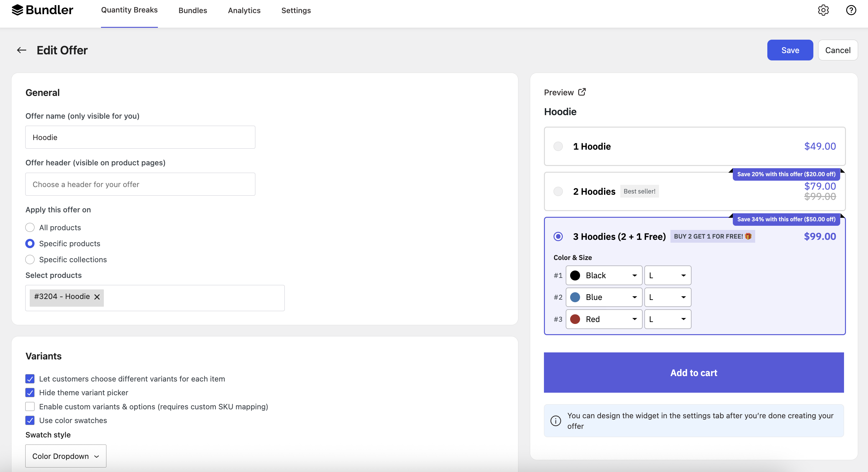Open the size dropdown for item #1

pyautogui.click(x=668, y=275)
